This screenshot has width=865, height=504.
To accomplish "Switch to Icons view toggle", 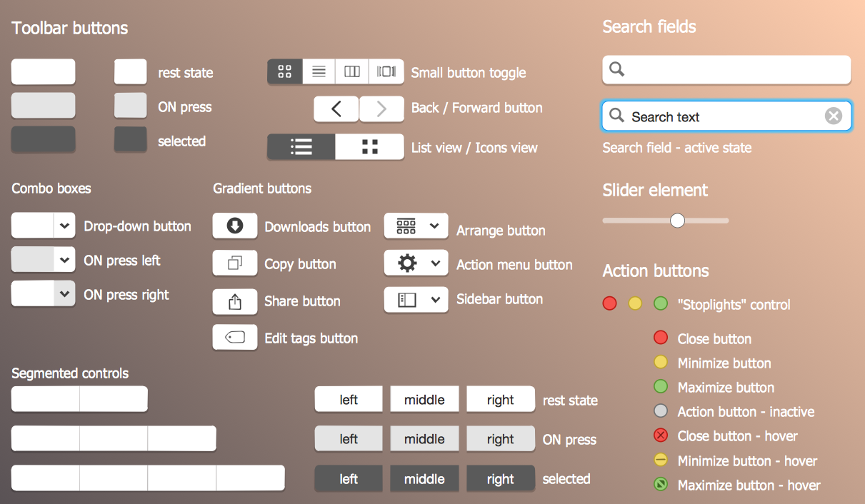I will pos(370,147).
